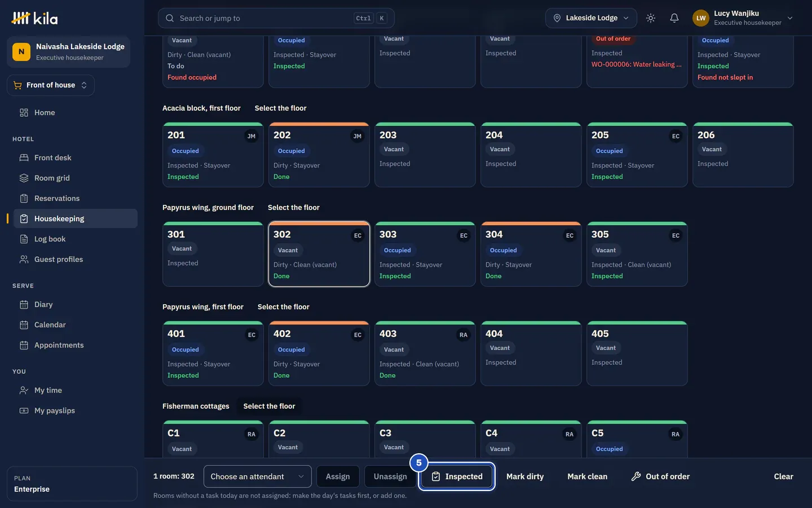The width and height of the screenshot is (812, 508).
Task: Click Mark dirty in the action bar
Action: [525, 476]
